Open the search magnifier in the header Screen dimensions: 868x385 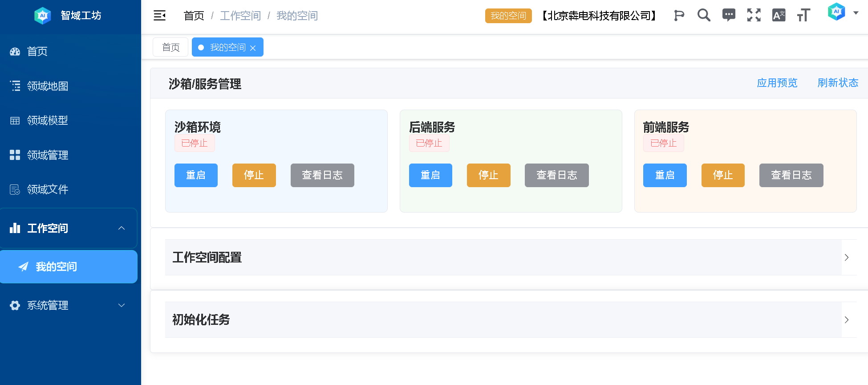click(x=703, y=15)
